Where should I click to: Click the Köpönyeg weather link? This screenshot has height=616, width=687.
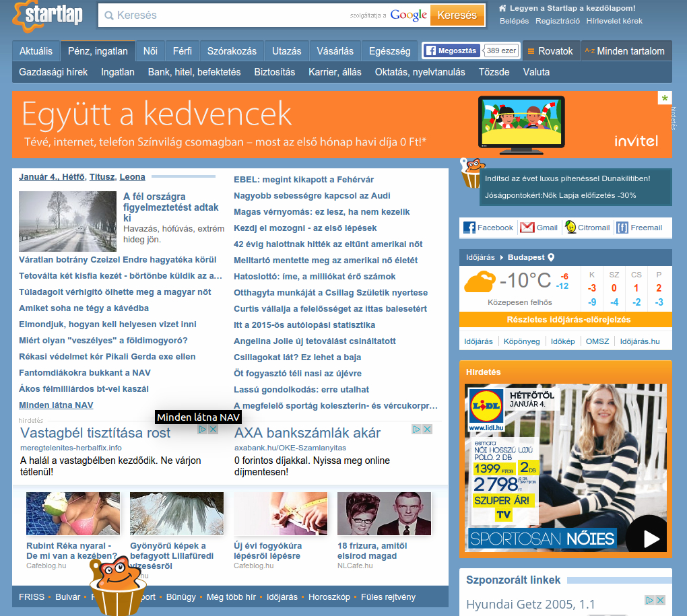click(x=521, y=341)
